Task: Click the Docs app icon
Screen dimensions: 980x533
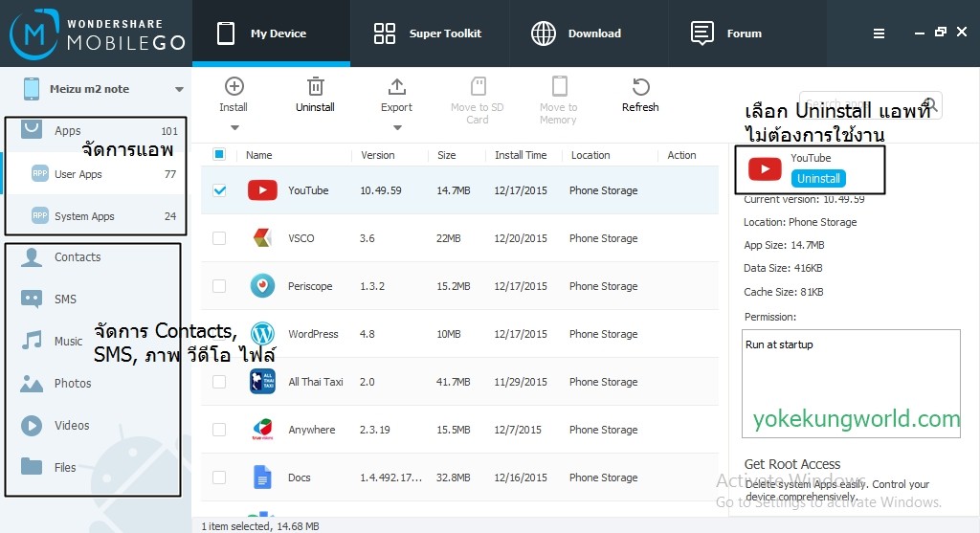Action: 262,477
